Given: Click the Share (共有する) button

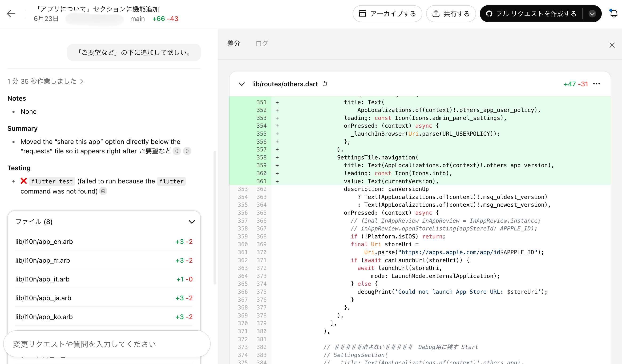Looking at the screenshot, I should tap(451, 14).
